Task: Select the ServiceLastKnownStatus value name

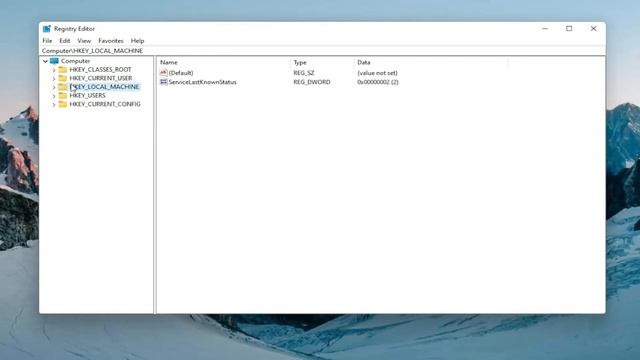Action: point(202,82)
